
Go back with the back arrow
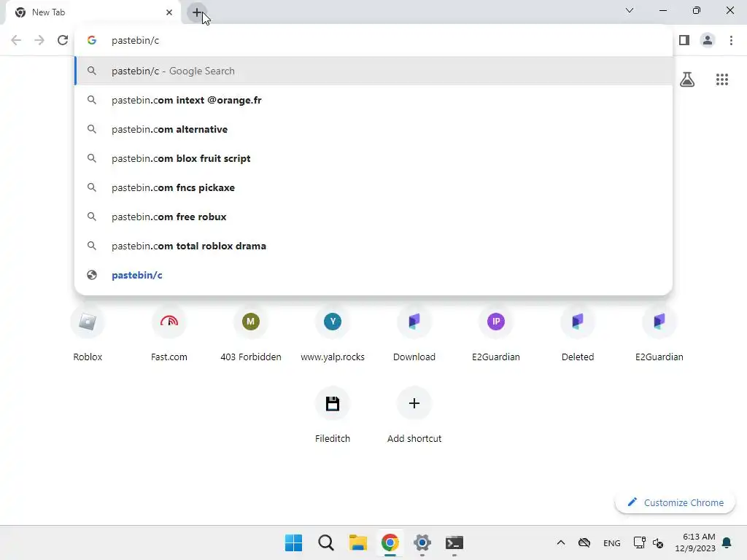[x=16, y=41]
